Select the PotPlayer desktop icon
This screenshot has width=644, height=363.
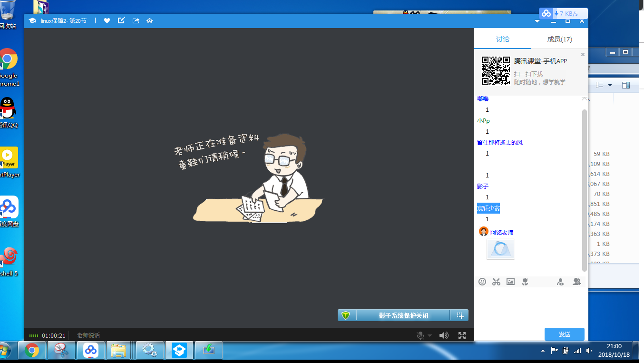(x=9, y=162)
